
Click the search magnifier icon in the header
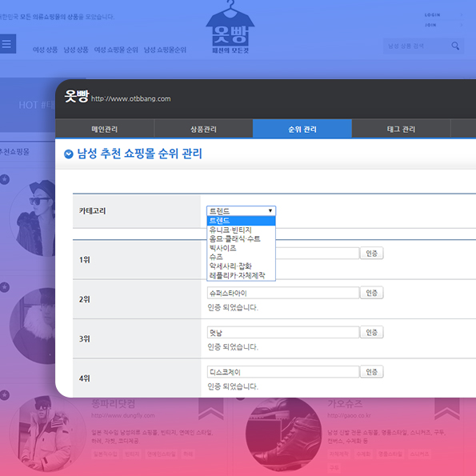(455, 46)
